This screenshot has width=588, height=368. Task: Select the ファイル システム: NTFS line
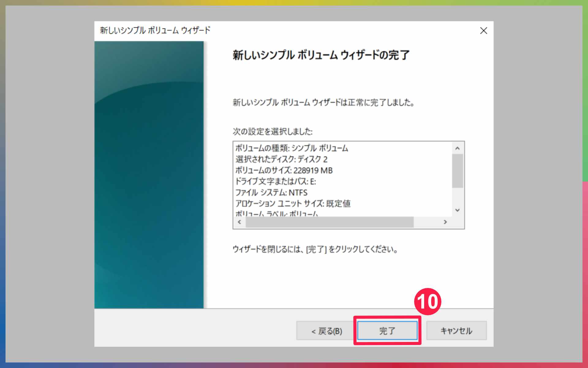[271, 193]
